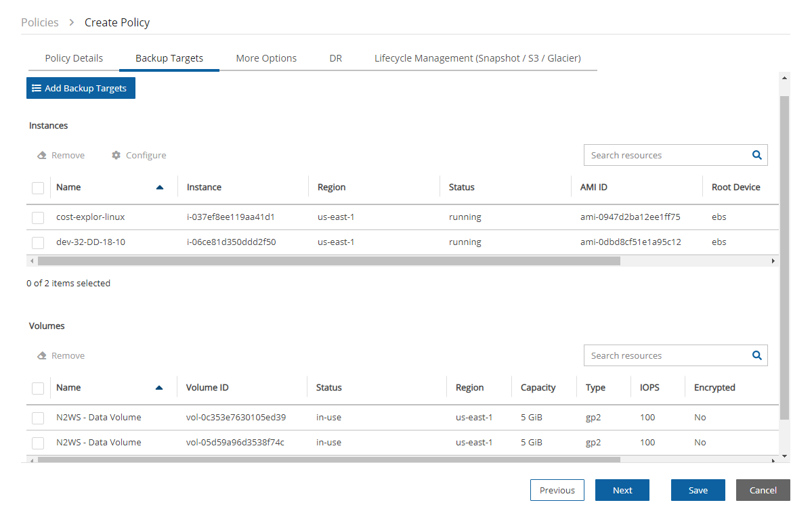Check the dev-32-DD-18-10 instance row

coord(38,242)
